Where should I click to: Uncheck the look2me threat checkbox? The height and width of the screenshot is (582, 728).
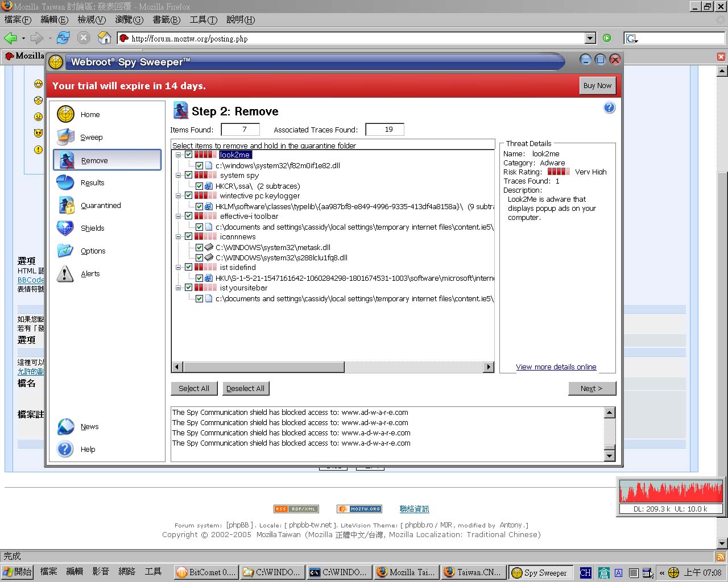click(x=188, y=155)
